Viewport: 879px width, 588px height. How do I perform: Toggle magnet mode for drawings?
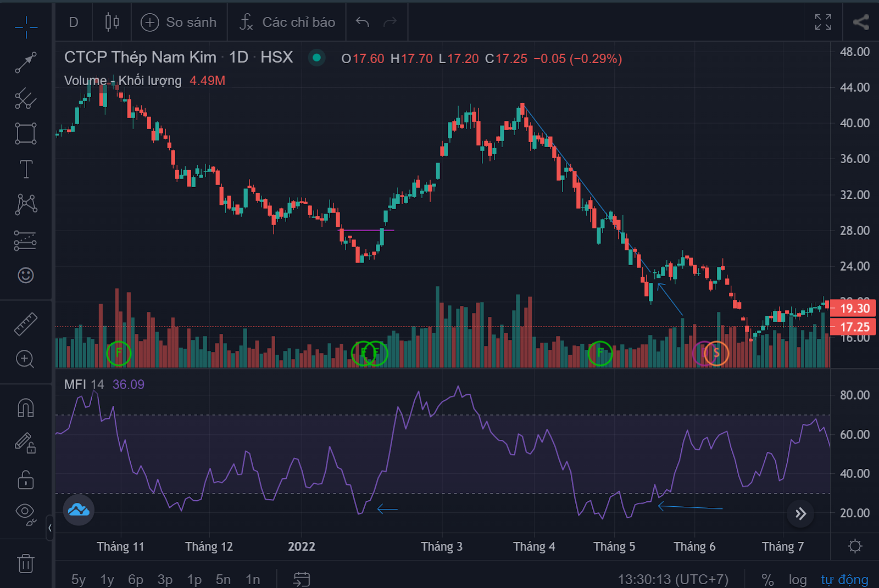pyautogui.click(x=26, y=408)
